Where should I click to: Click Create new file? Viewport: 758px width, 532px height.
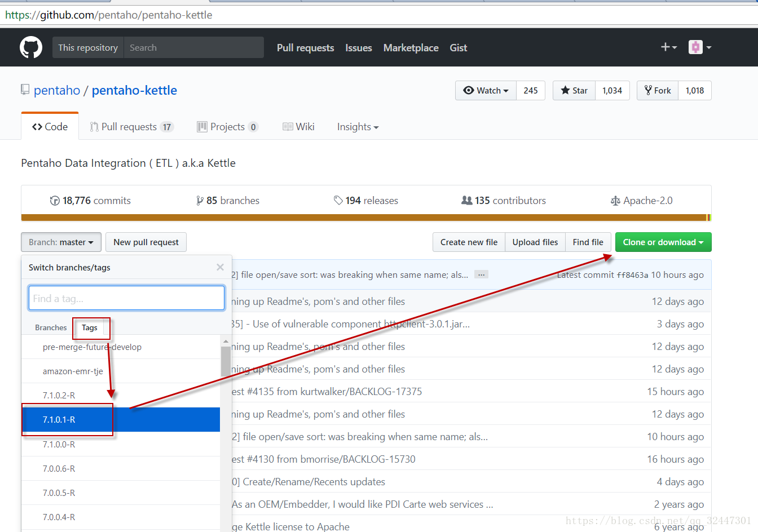[x=469, y=242]
